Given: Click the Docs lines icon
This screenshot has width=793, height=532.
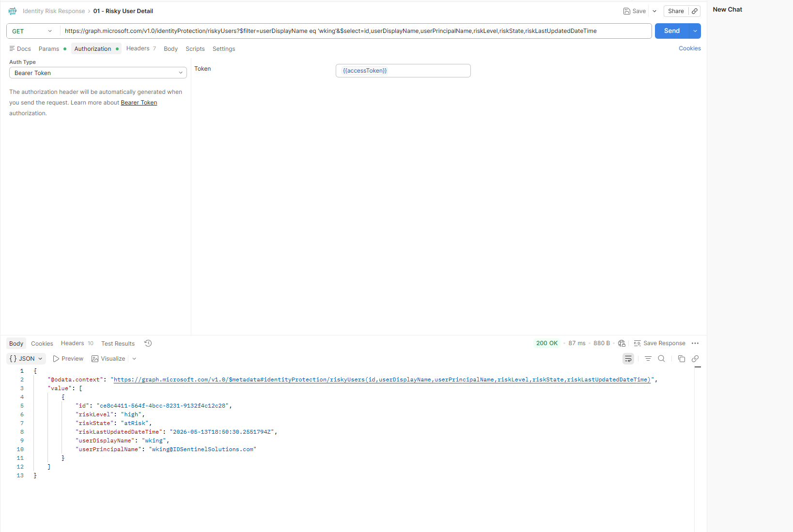Looking at the screenshot, I should (x=12, y=48).
